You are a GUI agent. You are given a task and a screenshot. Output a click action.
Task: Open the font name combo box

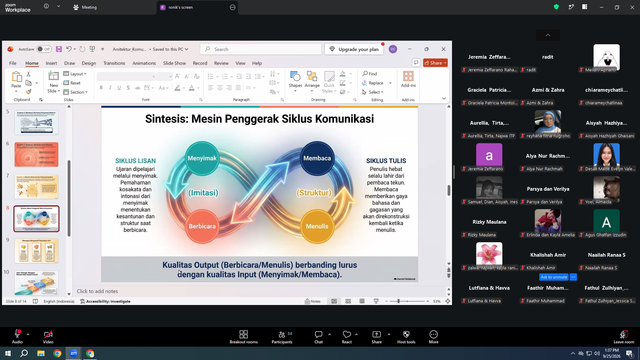click(126, 76)
